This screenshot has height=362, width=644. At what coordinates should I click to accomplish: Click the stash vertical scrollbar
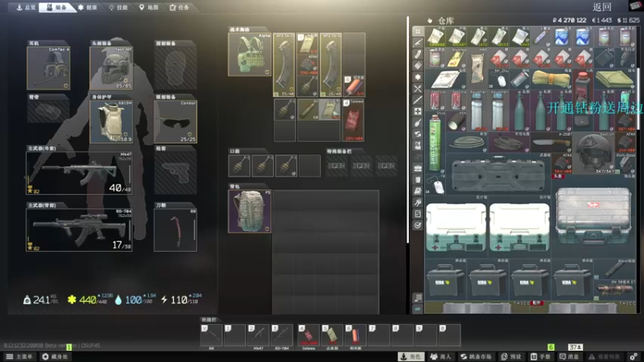point(638,97)
